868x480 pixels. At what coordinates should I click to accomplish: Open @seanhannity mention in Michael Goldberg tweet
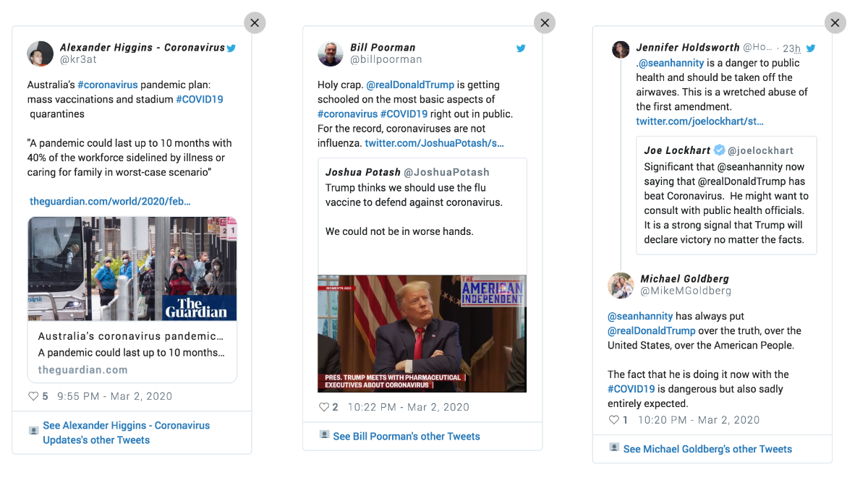click(640, 316)
